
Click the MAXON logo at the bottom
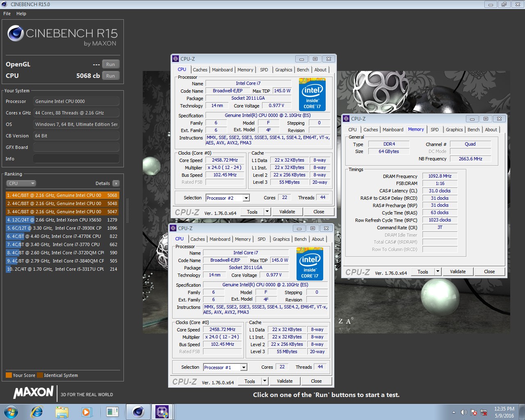(x=34, y=393)
